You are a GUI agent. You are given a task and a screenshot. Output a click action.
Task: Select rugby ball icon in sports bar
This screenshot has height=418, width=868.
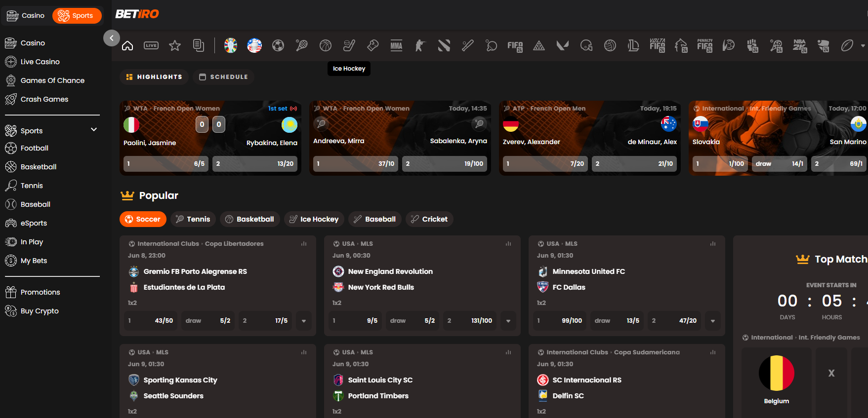click(x=847, y=46)
